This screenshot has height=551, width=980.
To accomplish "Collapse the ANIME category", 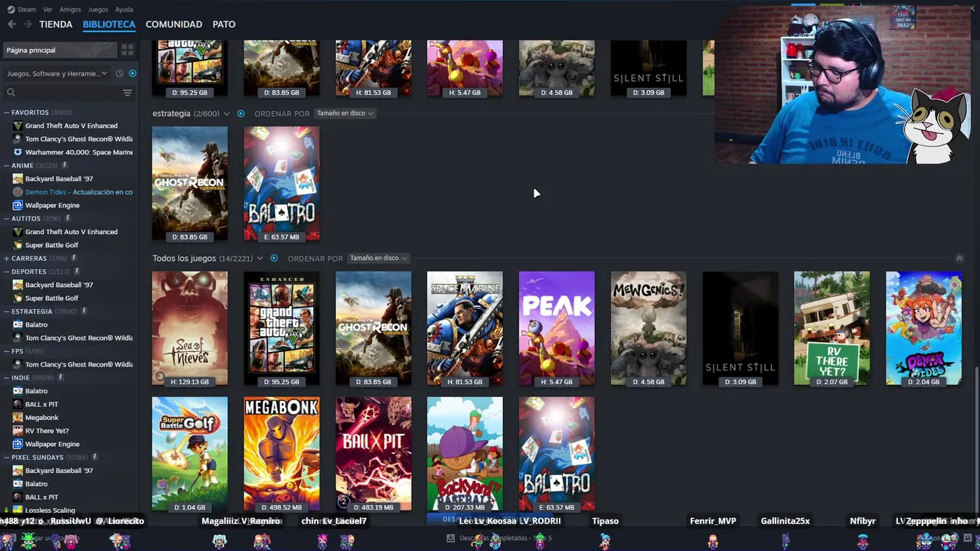I will [6, 165].
